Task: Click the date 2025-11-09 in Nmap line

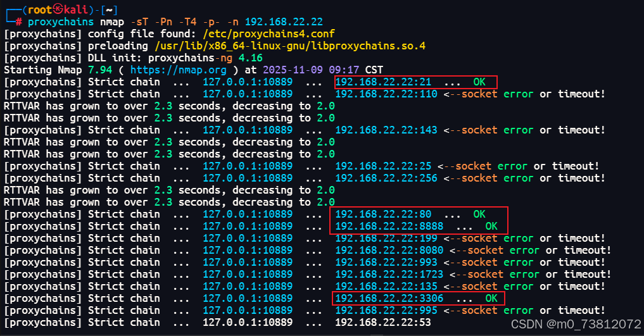Action: click(293, 70)
